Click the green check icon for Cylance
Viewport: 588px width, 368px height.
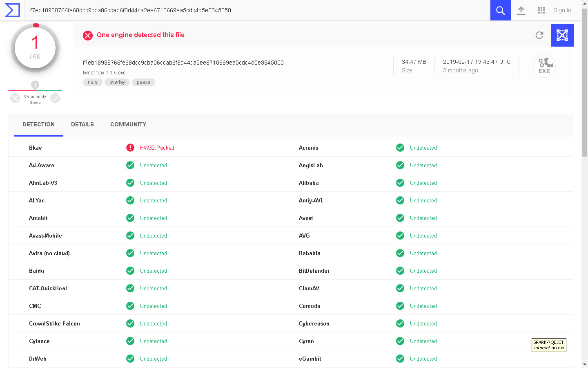pos(130,341)
